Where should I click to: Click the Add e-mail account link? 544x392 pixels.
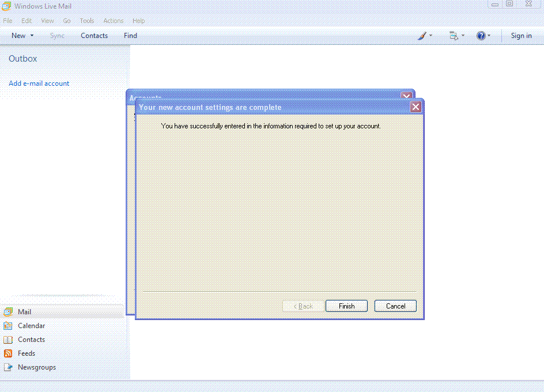click(39, 83)
